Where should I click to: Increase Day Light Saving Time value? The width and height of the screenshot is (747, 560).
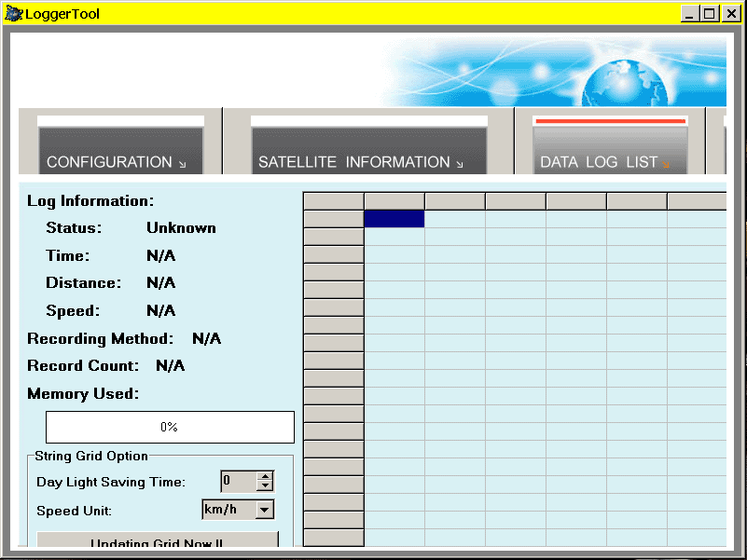(x=265, y=476)
